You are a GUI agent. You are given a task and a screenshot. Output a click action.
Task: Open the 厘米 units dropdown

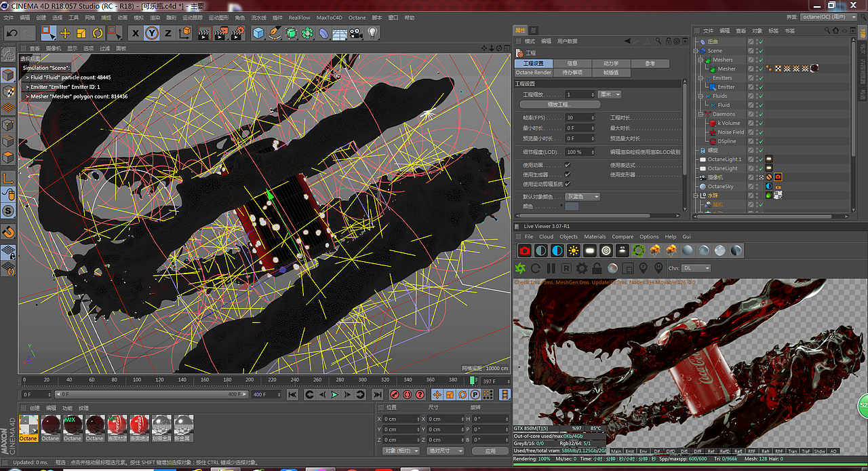click(x=610, y=94)
